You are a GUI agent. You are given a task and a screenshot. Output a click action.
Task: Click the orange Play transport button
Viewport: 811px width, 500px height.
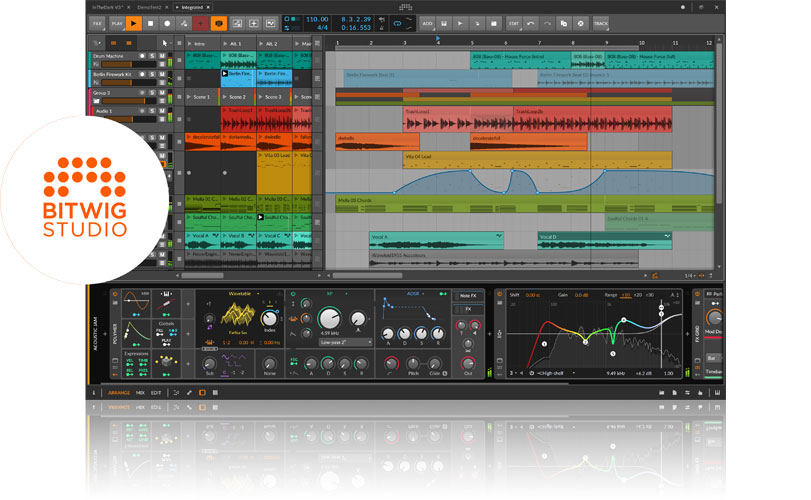(x=132, y=21)
